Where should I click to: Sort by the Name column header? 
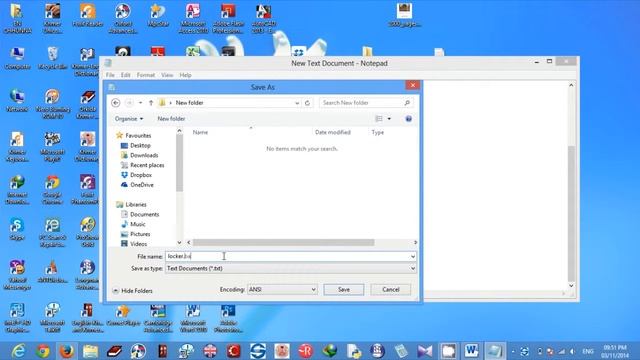[x=200, y=132]
